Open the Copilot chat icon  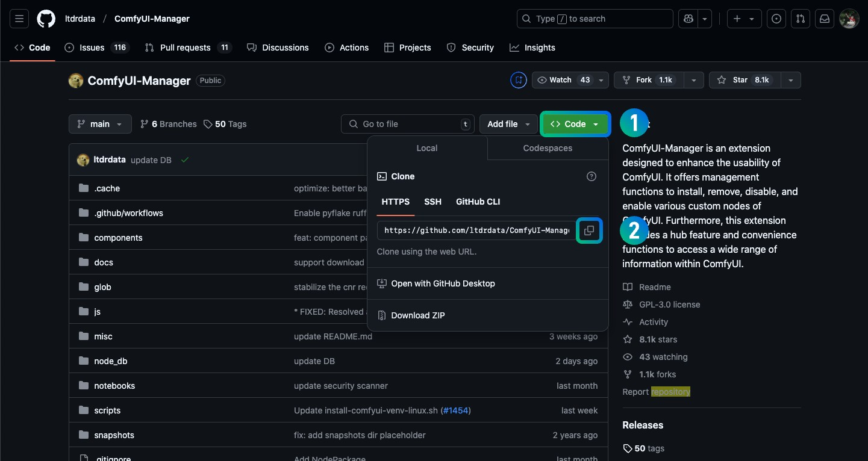[x=688, y=19]
